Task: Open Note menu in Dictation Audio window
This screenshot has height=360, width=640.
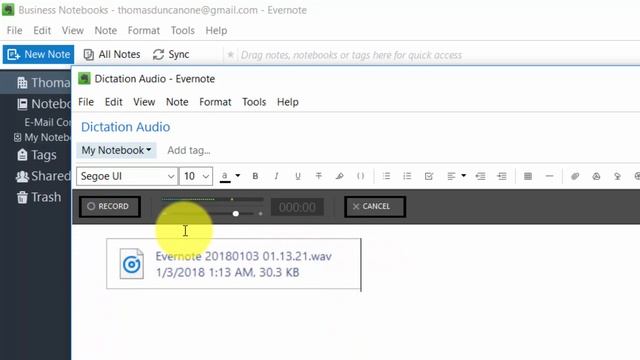Action: (x=177, y=102)
